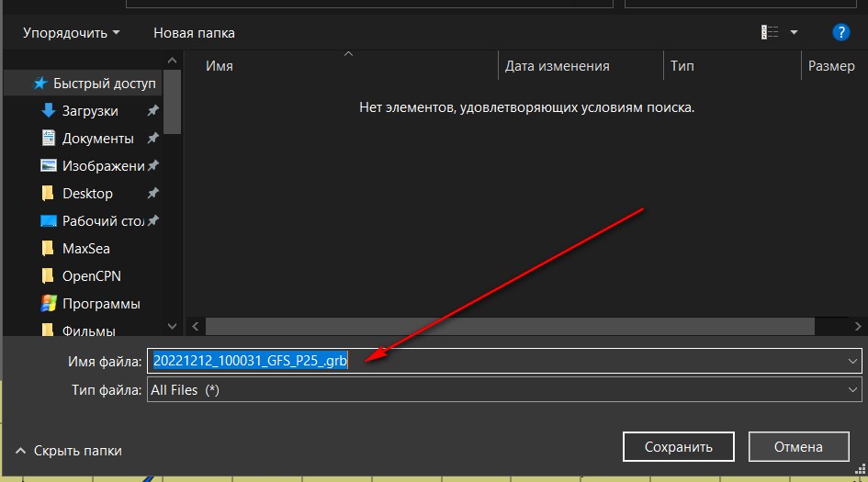Expand the Тип файла All Files dropdown
Image resolution: width=868 pixels, height=482 pixels.
852,390
